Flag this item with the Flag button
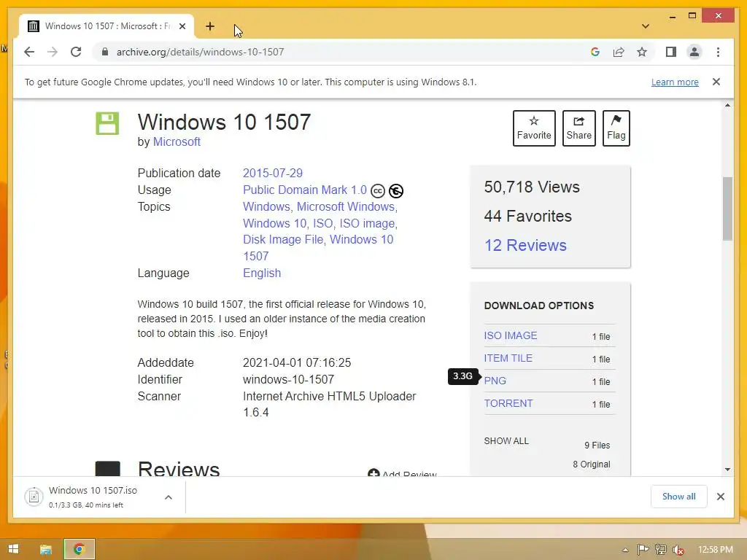 [616, 128]
